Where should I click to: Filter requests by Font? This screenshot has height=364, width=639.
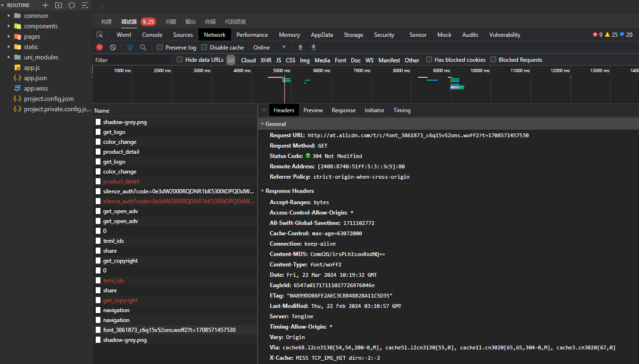(340, 60)
